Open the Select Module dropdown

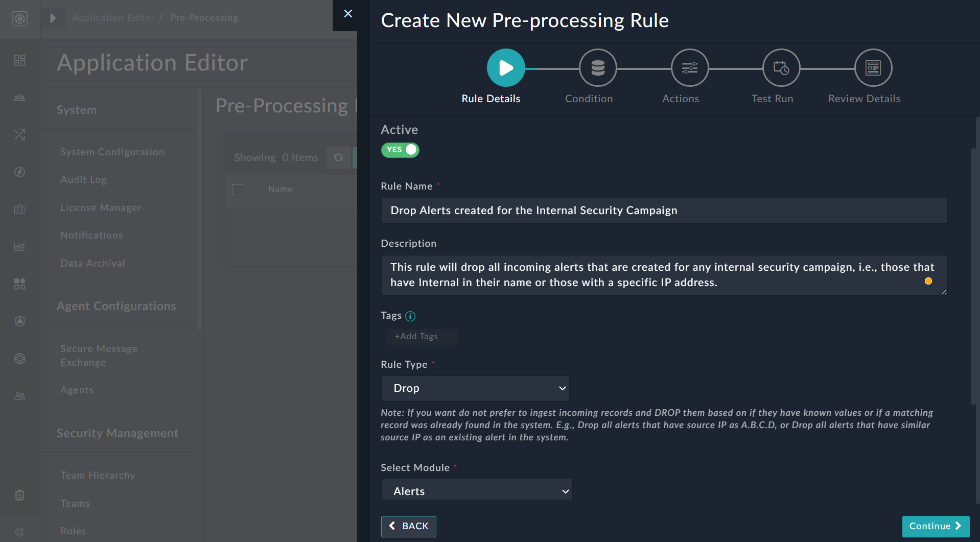coord(476,490)
